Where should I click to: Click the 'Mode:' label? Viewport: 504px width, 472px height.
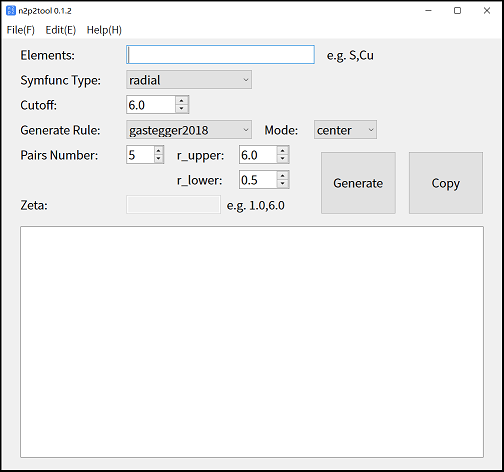click(x=281, y=130)
